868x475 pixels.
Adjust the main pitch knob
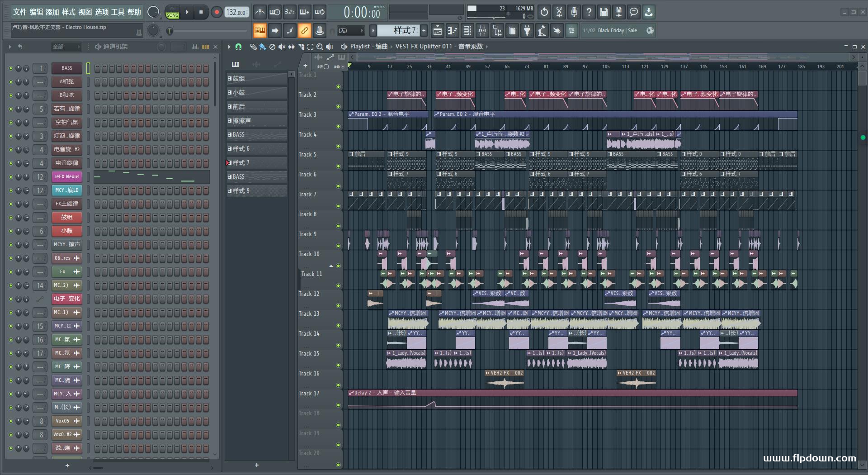pyautogui.click(x=154, y=30)
